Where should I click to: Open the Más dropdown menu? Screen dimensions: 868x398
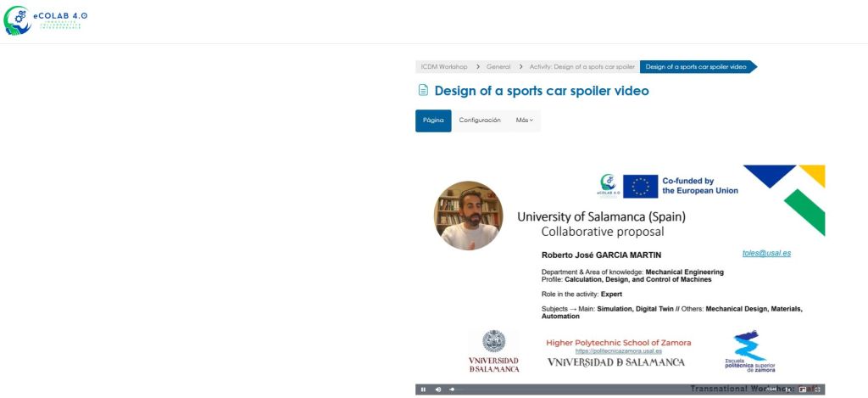525,121
